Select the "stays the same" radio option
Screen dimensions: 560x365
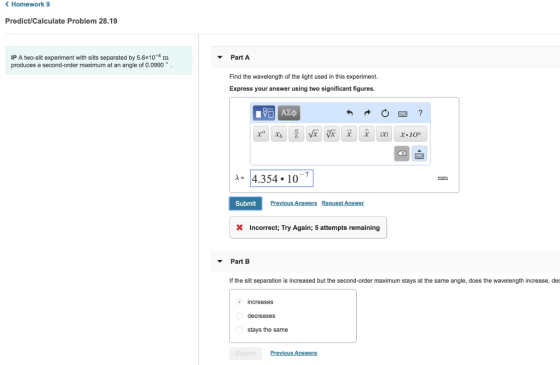[x=239, y=330]
